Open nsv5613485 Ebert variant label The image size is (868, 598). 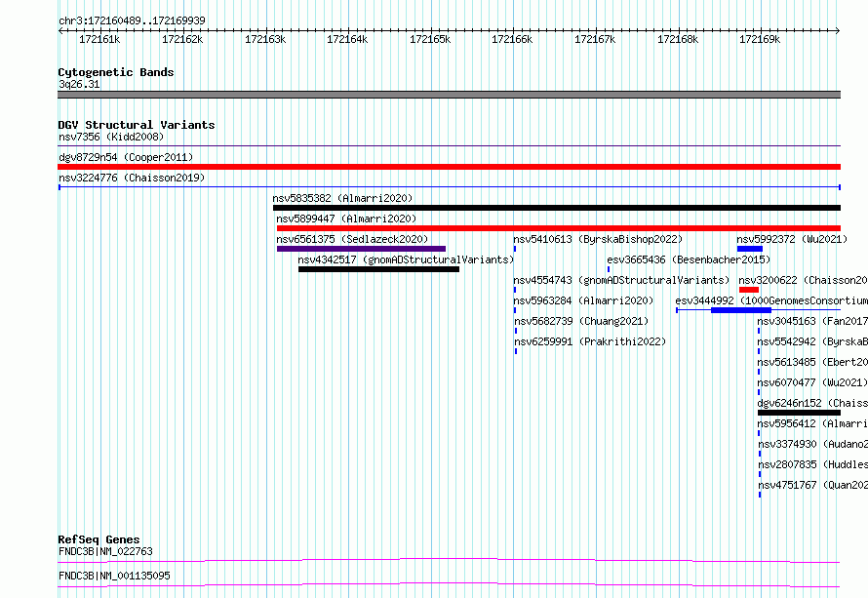[x=812, y=362]
